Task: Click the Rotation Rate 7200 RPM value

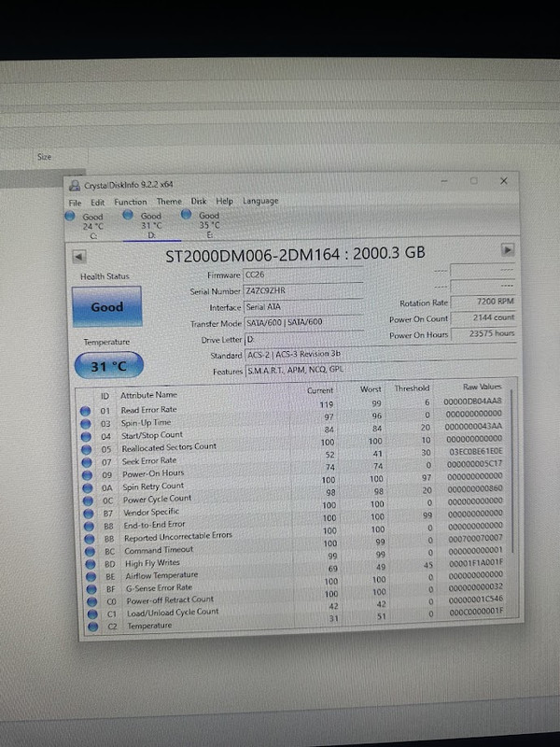Action: [x=483, y=302]
